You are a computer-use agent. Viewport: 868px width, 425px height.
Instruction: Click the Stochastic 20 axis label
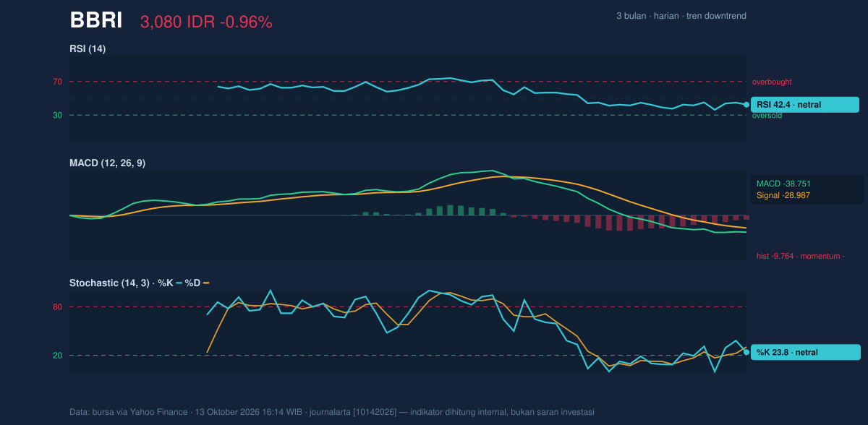click(x=58, y=356)
